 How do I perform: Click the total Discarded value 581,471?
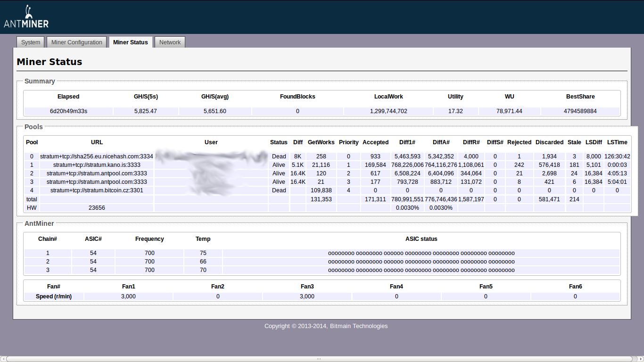point(549,199)
